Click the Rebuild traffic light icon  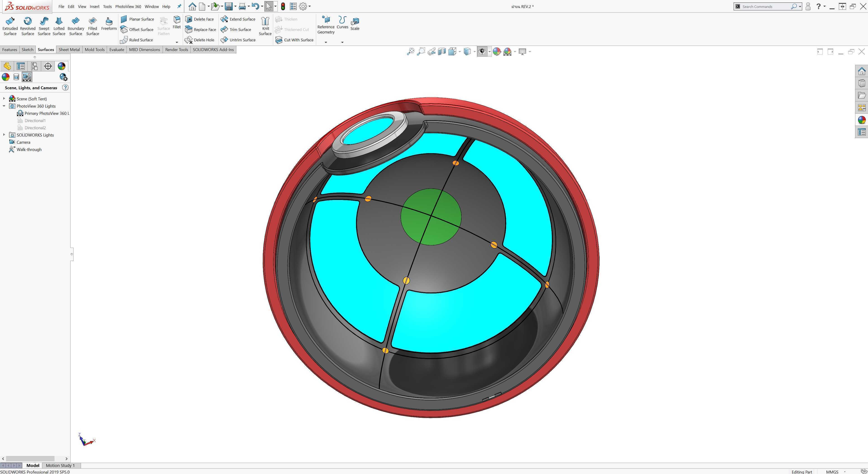283,6
